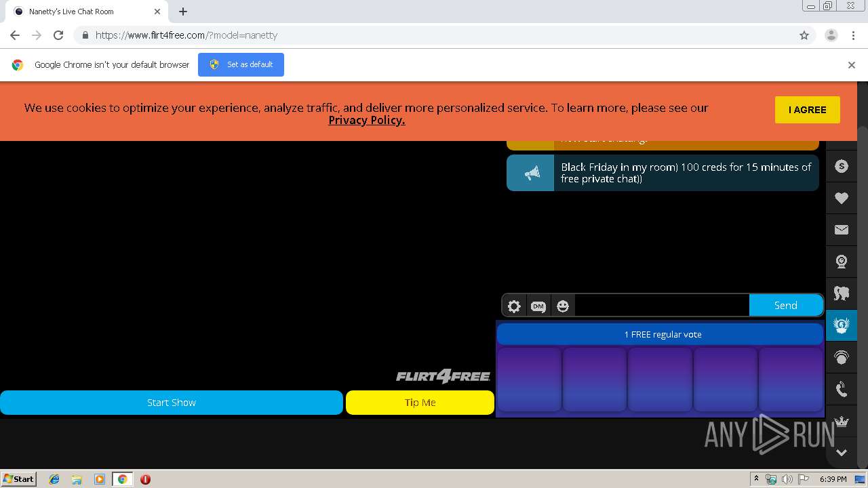Dismiss the default browser infobar
This screenshot has width=868, height=488.
coord(852,65)
